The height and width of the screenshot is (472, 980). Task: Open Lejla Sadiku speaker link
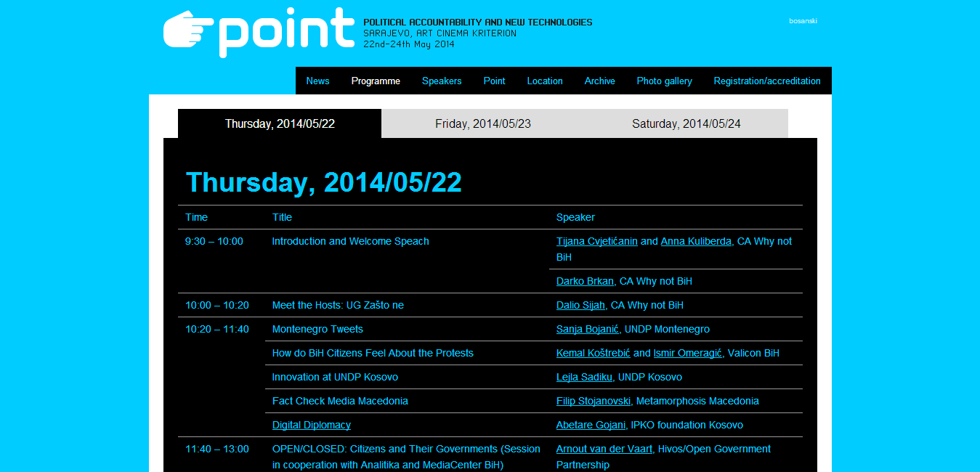[585, 377]
